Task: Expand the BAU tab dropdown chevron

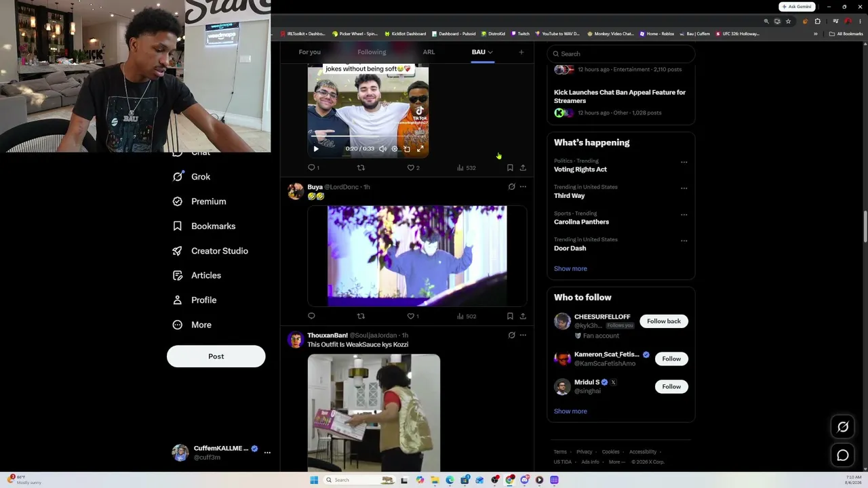Action: tap(490, 52)
